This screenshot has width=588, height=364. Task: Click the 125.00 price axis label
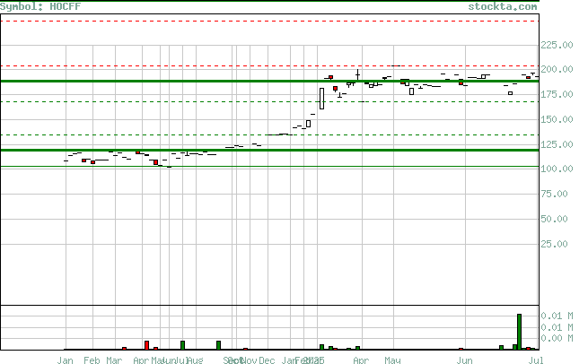pyautogui.click(x=557, y=144)
